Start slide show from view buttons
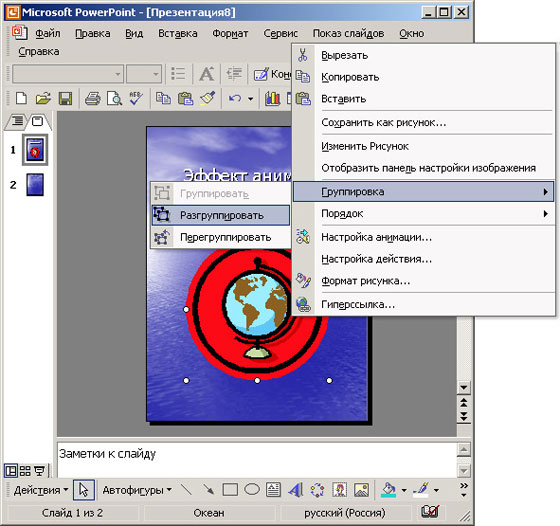Screen dimensions: 560x526 39,471
